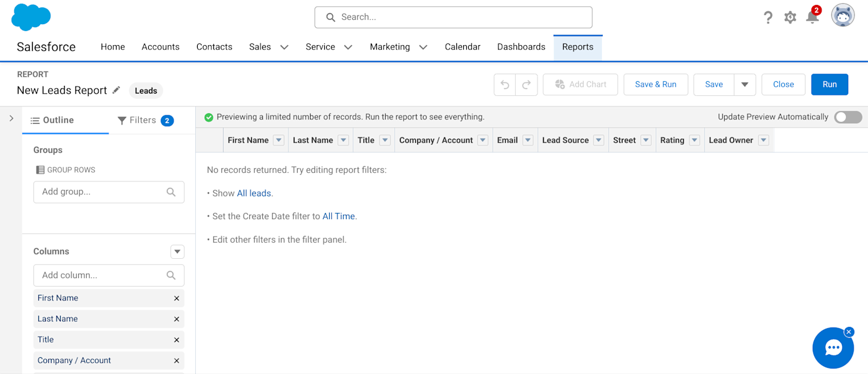Open the Lead Source column header dropdown
The width and height of the screenshot is (868, 374).
598,141
